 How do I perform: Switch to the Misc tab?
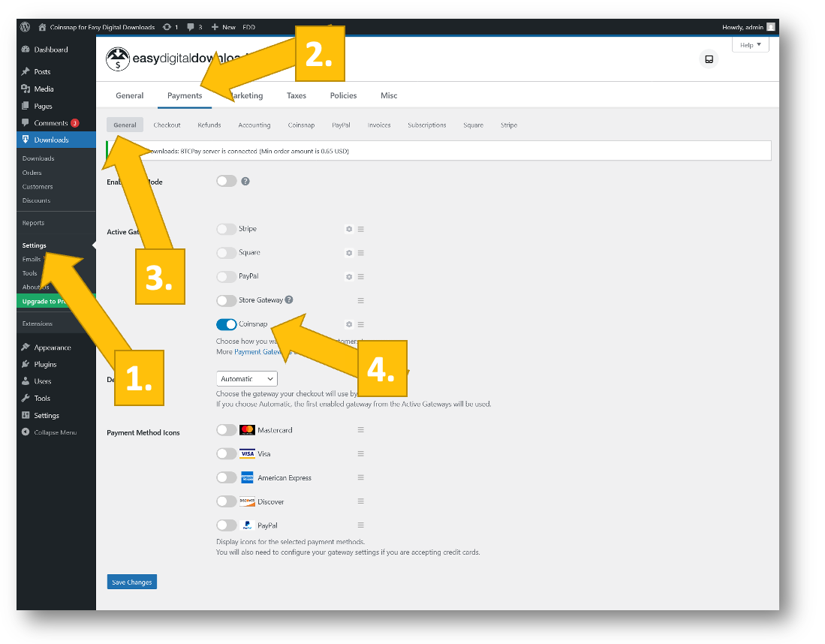tap(389, 95)
